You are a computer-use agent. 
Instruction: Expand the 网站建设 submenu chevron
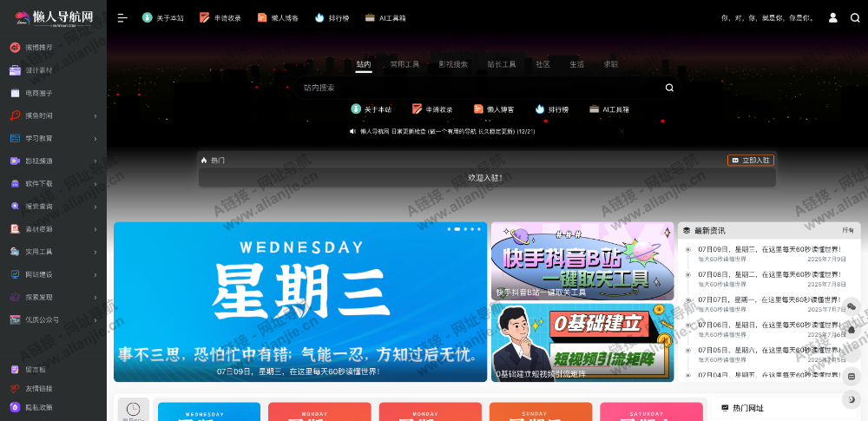(95, 274)
